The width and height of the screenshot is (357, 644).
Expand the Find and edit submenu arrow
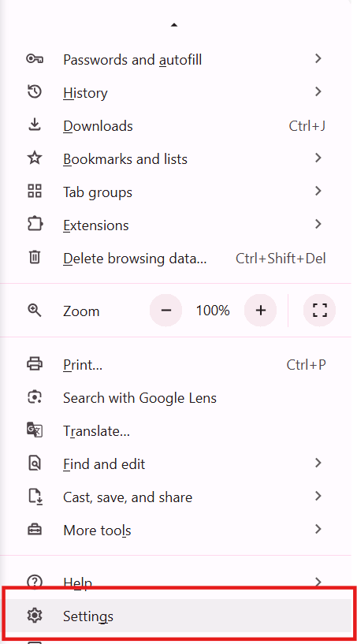[x=318, y=463]
